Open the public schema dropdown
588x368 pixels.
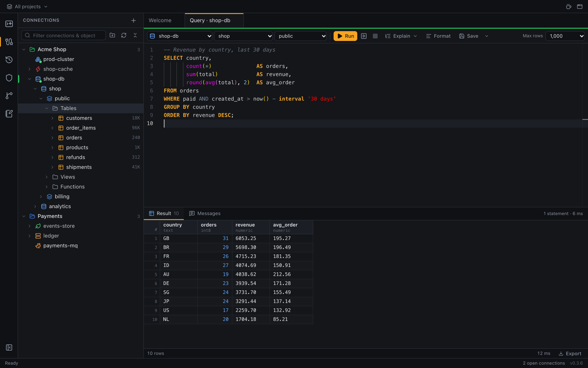(301, 36)
